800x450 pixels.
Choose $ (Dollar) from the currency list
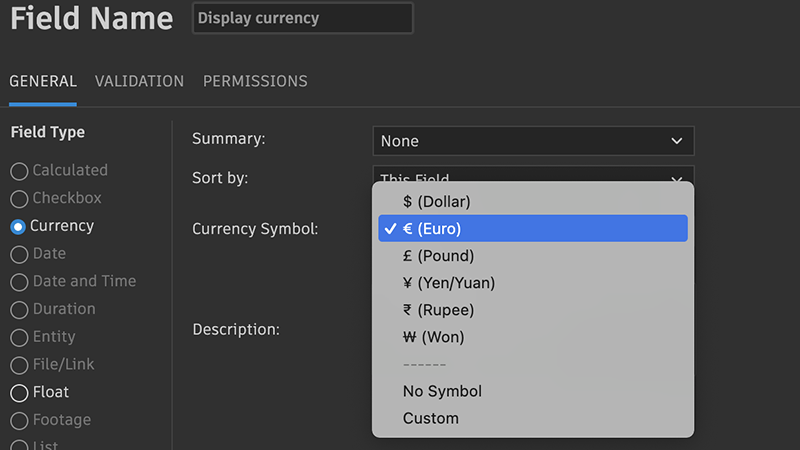click(436, 202)
